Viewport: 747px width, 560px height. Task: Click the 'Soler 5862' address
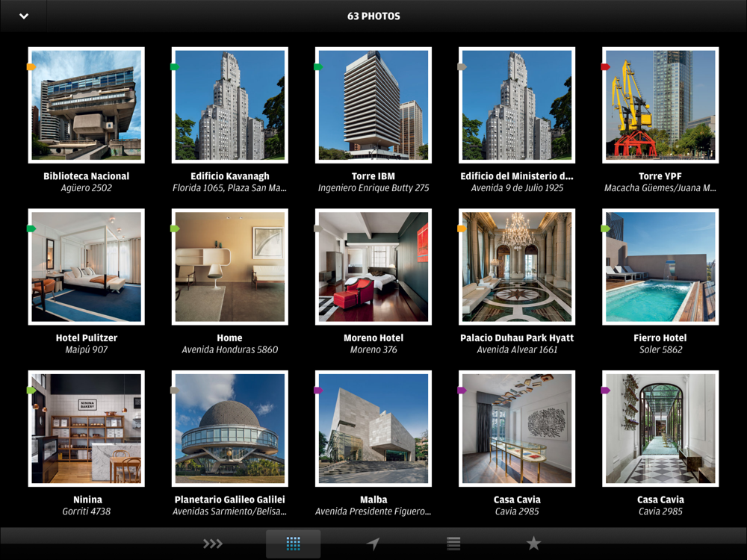(660, 350)
